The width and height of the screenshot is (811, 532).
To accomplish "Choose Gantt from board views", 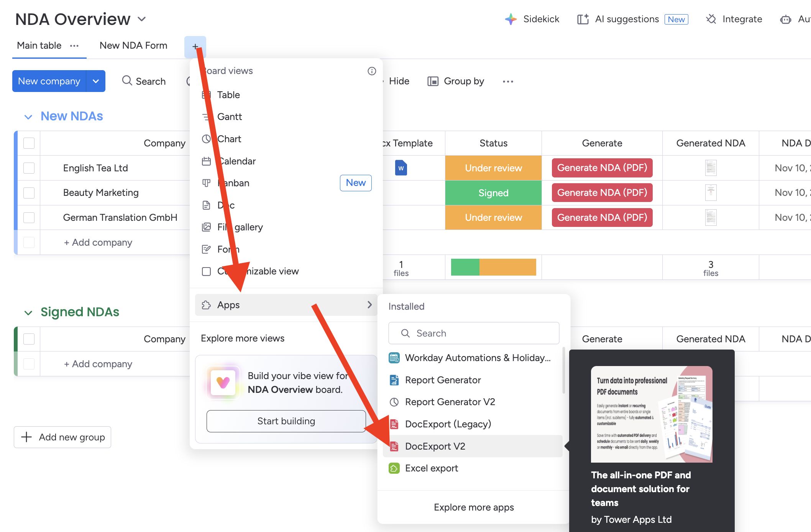I will [229, 117].
